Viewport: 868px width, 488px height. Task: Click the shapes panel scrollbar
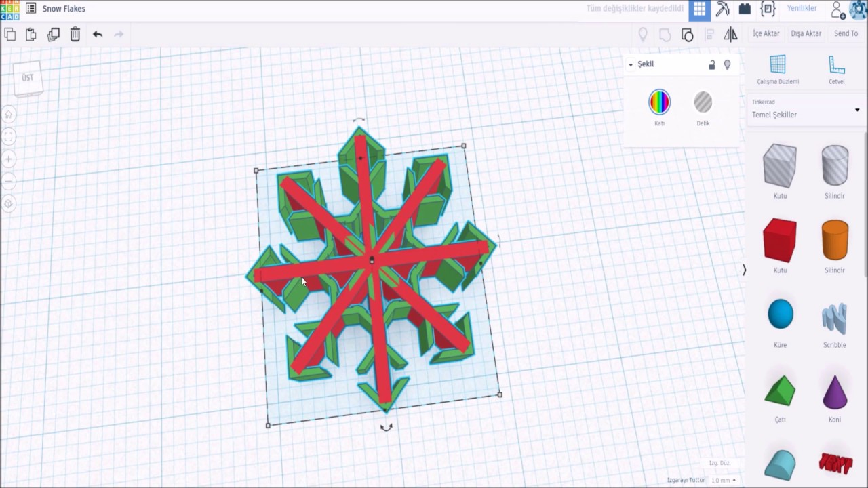coord(866,203)
